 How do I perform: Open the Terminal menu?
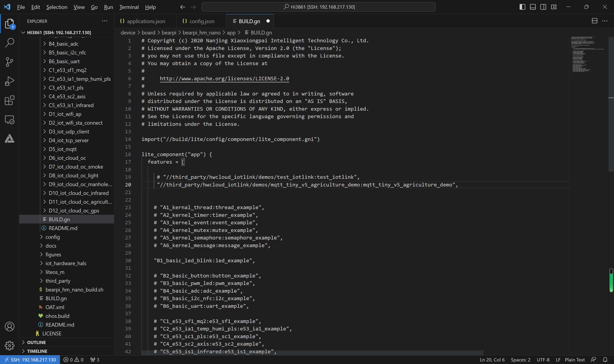tap(129, 7)
